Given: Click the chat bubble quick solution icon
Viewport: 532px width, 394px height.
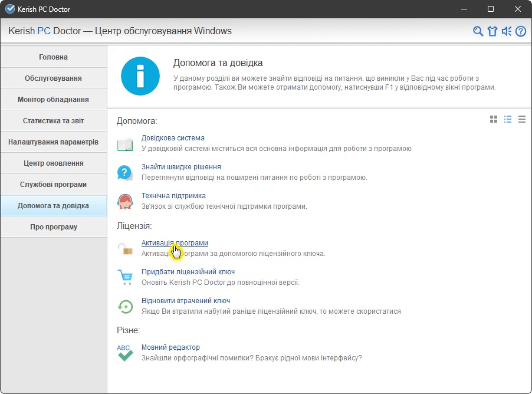Looking at the screenshot, I should point(125,172).
